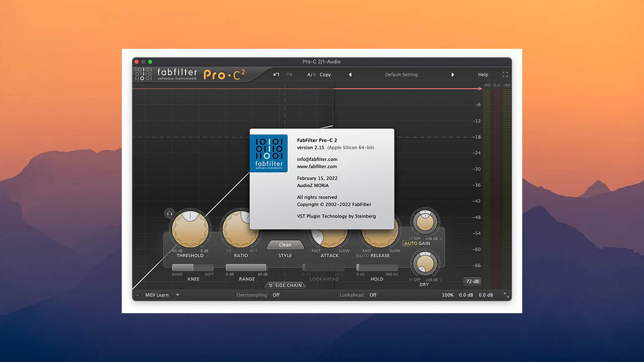Click the resize handle icon bottom right
The image size is (644, 362).
[508, 295]
